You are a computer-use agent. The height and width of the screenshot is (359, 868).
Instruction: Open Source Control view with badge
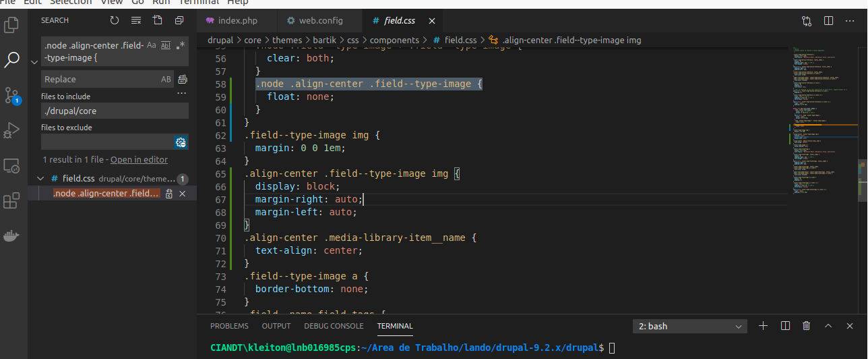coord(12,94)
